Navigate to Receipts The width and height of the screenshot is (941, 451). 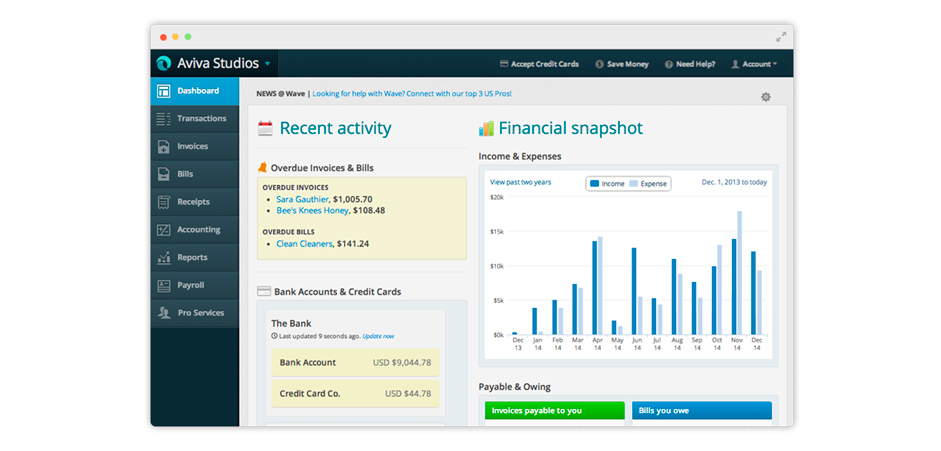[194, 202]
